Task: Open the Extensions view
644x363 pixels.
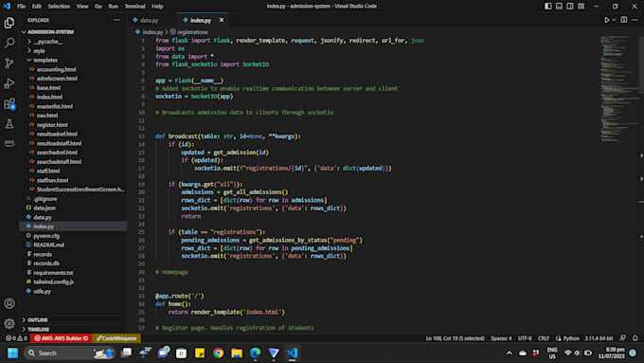Action: click(x=9, y=103)
